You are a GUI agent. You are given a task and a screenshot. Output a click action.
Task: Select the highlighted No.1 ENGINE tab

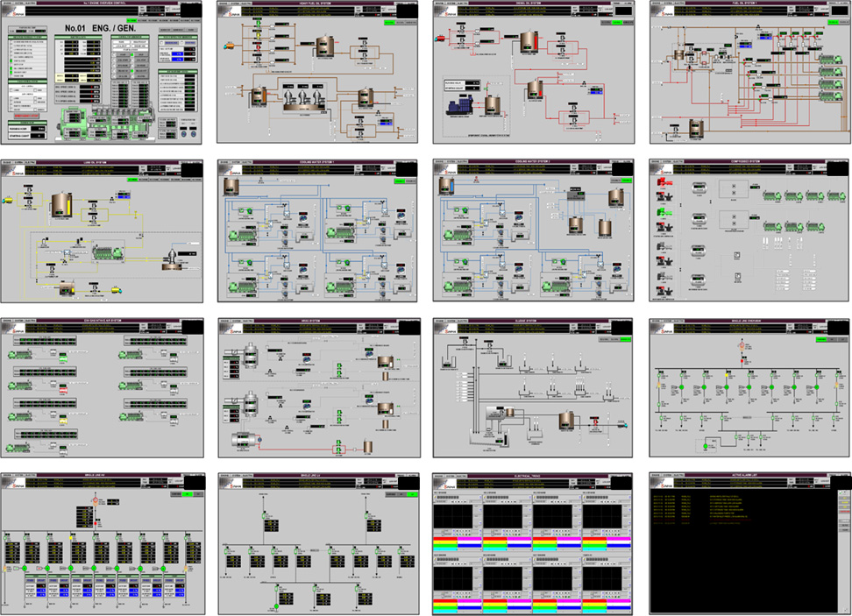pyautogui.click(x=131, y=20)
